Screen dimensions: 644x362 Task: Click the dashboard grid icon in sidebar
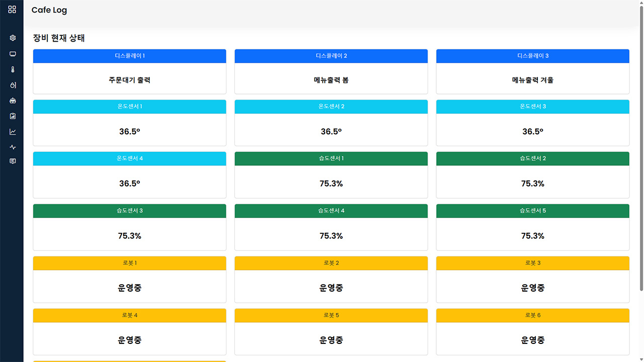pyautogui.click(x=12, y=10)
